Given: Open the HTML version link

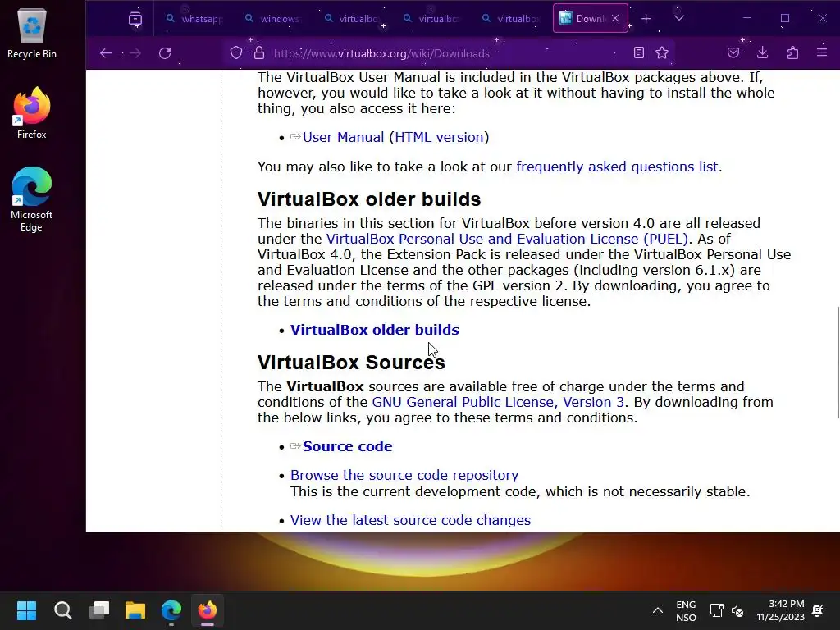Looking at the screenshot, I should (x=439, y=137).
